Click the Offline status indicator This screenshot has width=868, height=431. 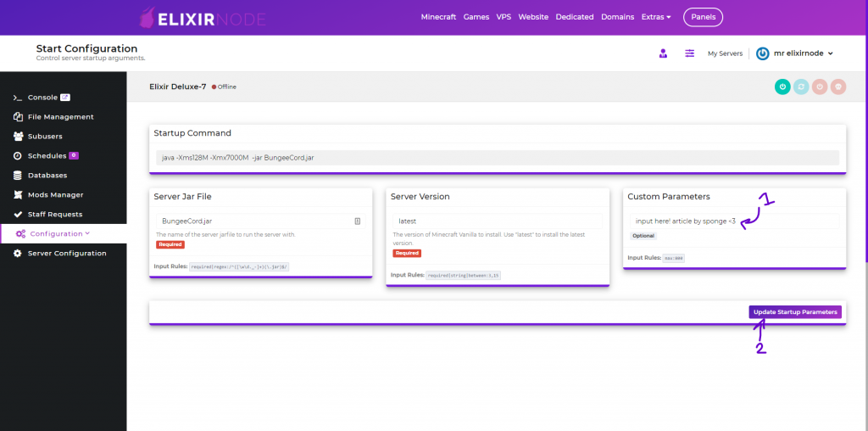(224, 87)
